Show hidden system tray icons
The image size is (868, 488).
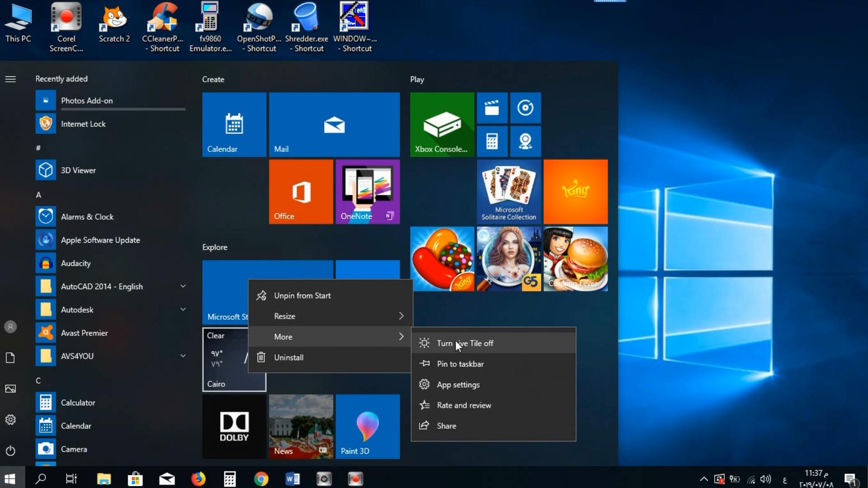[704, 479]
